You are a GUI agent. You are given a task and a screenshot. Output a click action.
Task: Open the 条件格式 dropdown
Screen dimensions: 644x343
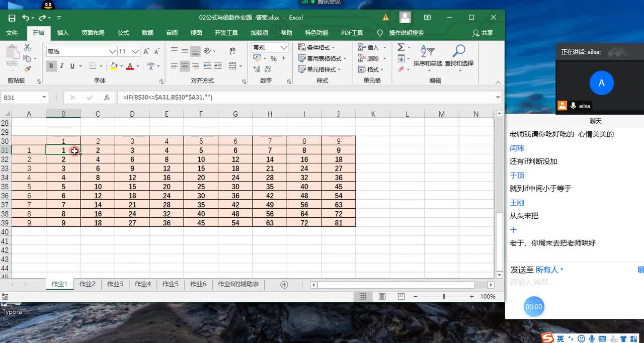(317, 47)
